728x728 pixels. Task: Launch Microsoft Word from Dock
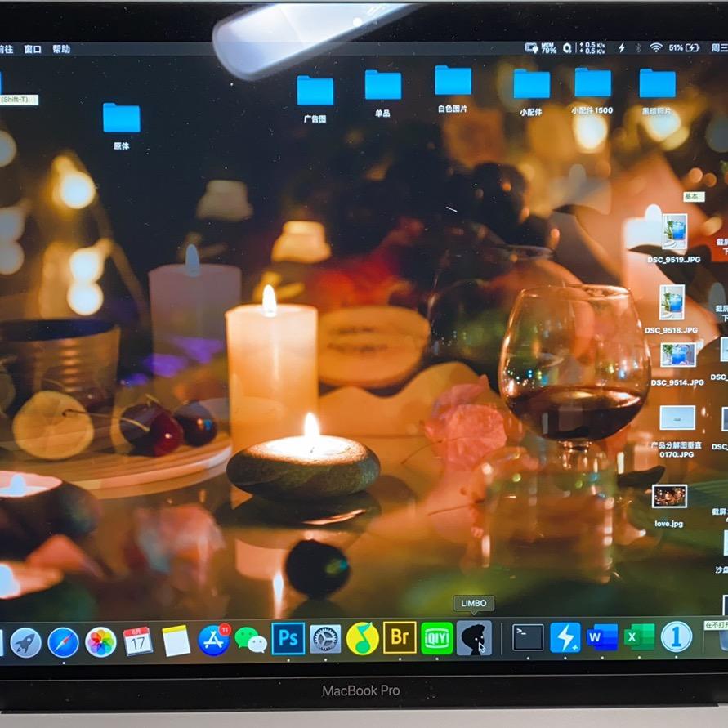point(602,636)
